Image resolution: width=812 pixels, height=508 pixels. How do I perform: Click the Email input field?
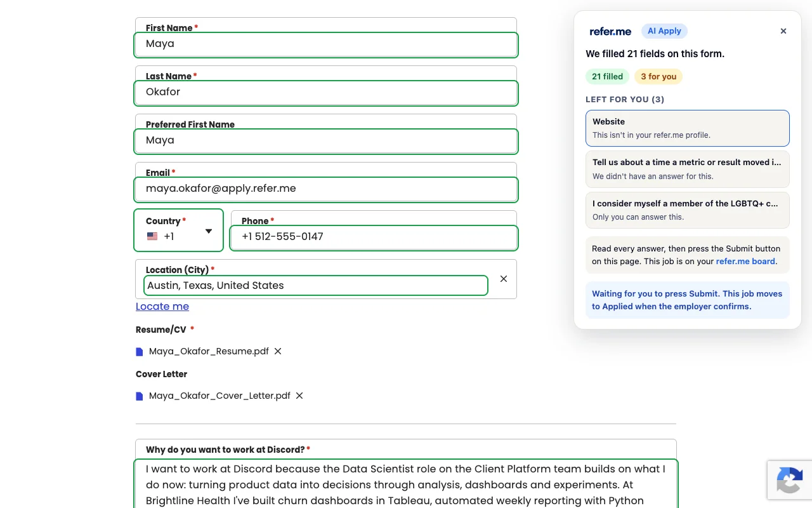coord(326,189)
